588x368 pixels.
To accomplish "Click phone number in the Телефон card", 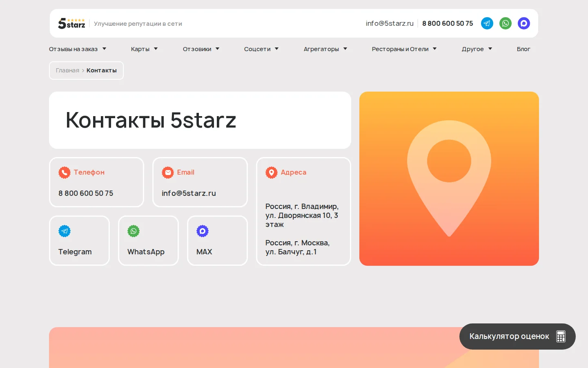I will [x=86, y=193].
